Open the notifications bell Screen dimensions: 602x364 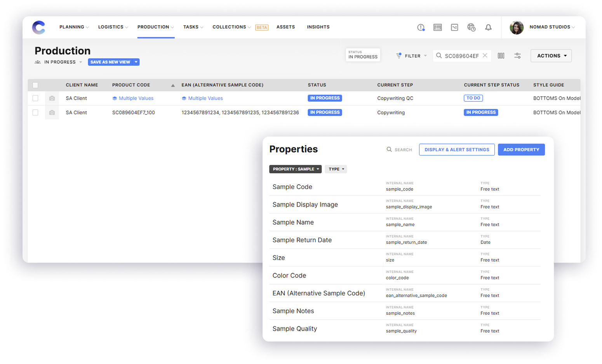(488, 27)
